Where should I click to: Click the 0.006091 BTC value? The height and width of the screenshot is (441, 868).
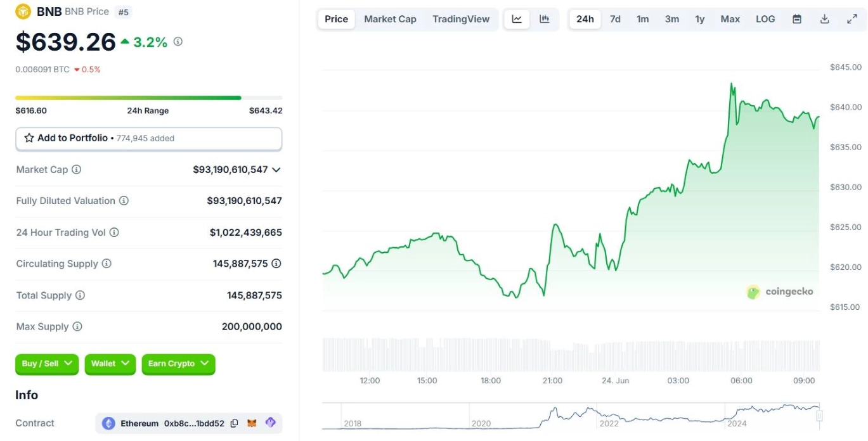click(42, 70)
